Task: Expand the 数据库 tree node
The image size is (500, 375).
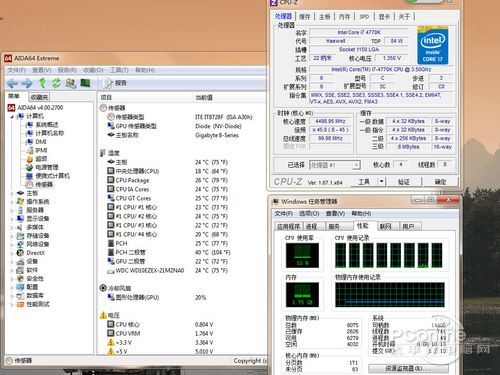Action: click(x=12, y=296)
